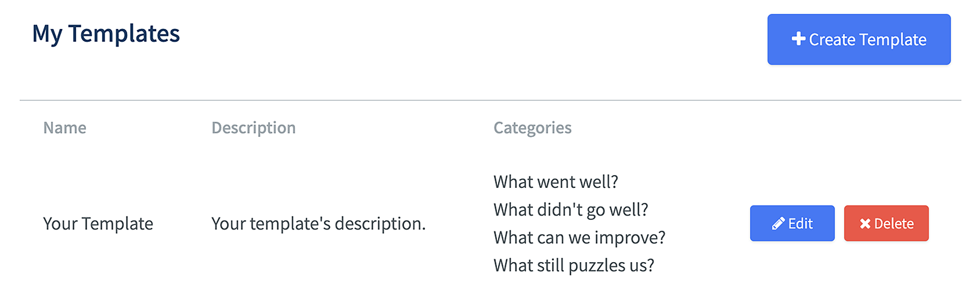The height and width of the screenshot is (283, 980).
Task: Click the 'What didn't go well?' category
Action: pyautogui.click(x=571, y=210)
